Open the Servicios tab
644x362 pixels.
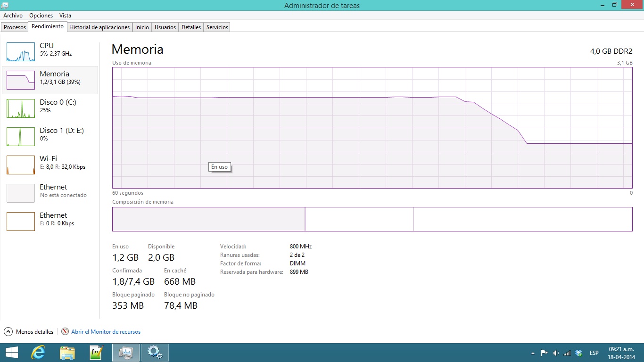[x=217, y=27]
